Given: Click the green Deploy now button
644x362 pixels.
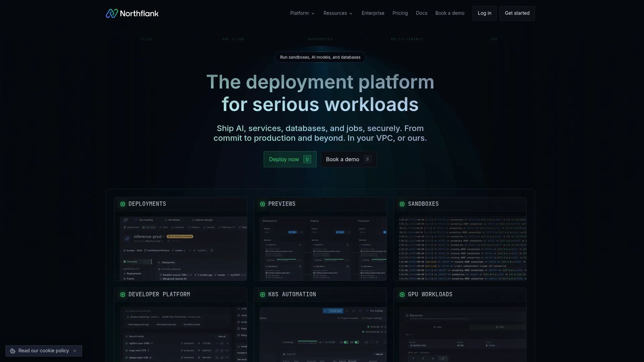Looking at the screenshot, I should (x=290, y=159).
